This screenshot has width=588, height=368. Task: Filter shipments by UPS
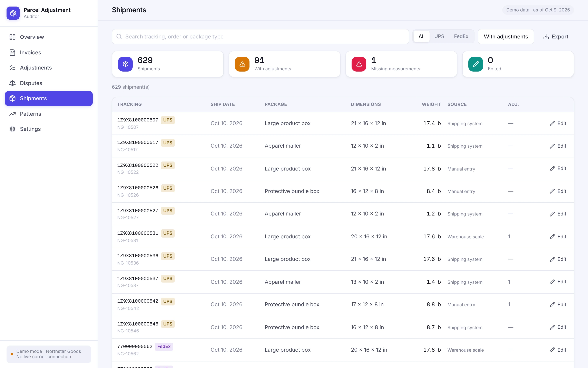[439, 37]
